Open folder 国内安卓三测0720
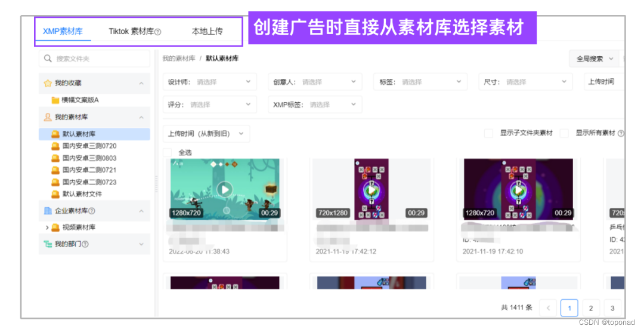 point(89,146)
